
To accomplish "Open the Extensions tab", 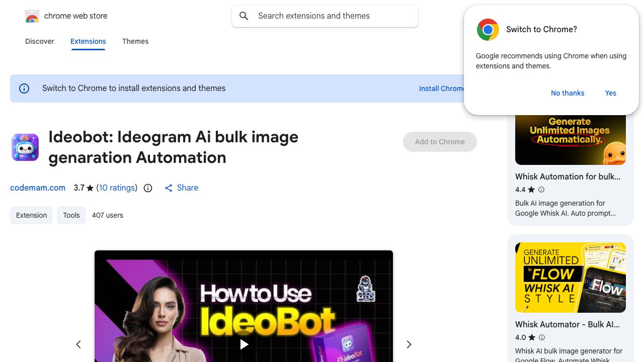I will [x=88, y=41].
